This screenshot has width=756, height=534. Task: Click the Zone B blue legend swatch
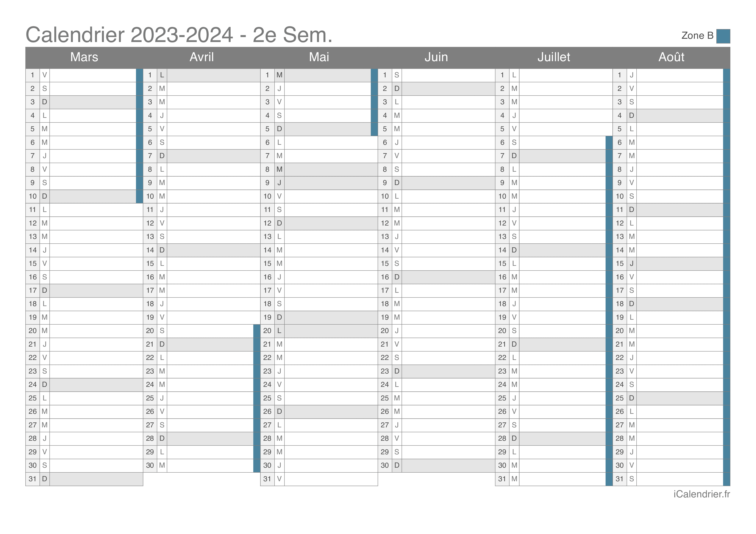723,36
